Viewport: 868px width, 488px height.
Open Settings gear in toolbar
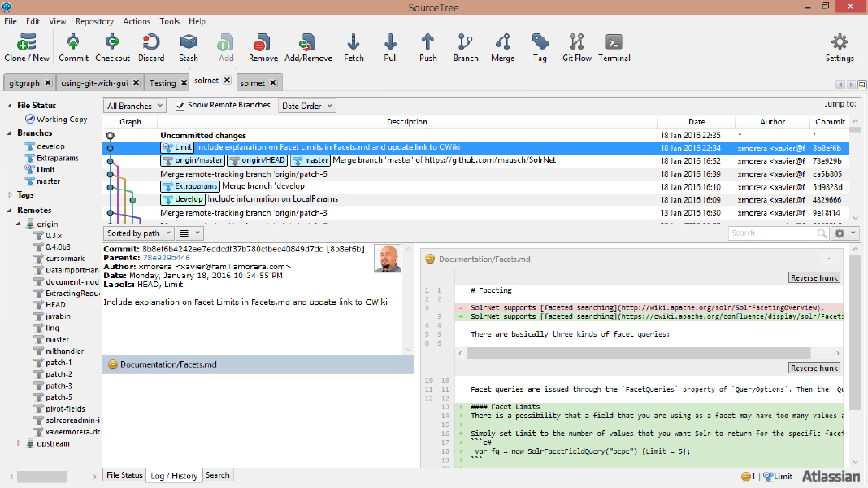tap(840, 48)
